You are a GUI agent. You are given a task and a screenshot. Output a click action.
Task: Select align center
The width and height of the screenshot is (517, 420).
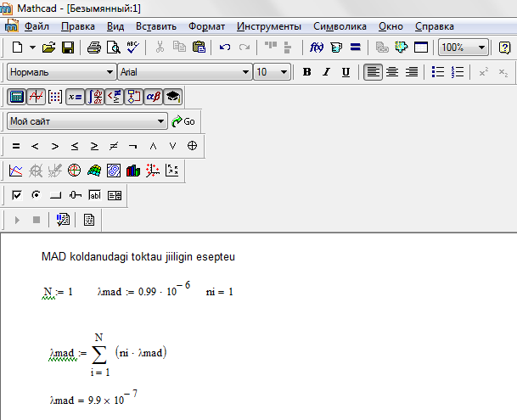pos(392,72)
